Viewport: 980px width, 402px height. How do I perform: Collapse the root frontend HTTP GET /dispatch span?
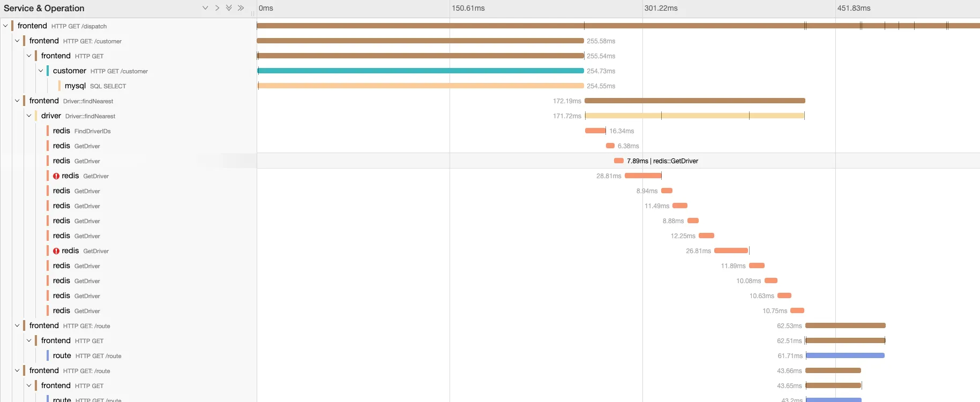tap(5, 26)
